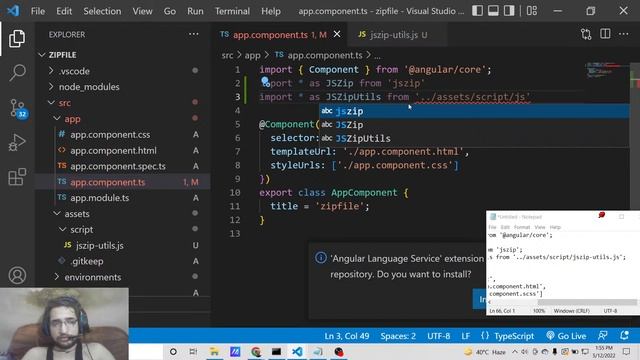Open the Accounts menu icon
The width and height of the screenshot is (640, 360).
coord(17,275)
